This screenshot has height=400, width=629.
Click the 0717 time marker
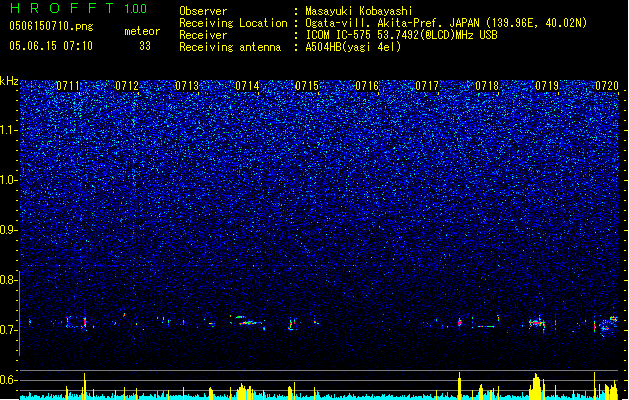click(x=427, y=86)
